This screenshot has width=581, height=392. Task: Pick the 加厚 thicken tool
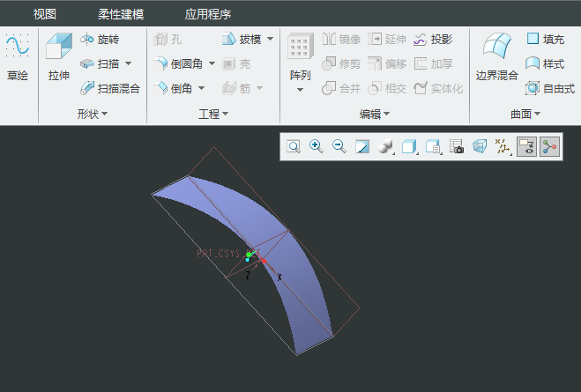click(x=433, y=64)
